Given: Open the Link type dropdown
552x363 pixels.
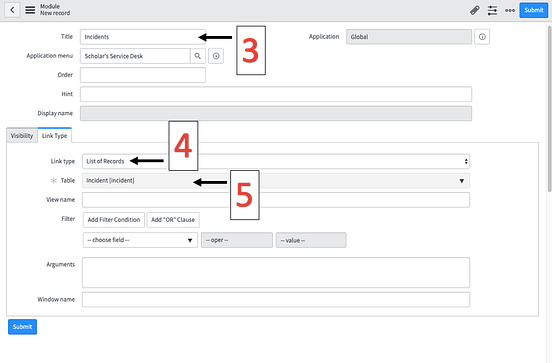Looking at the screenshot, I should pyautogui.click(x=276, y=161).
